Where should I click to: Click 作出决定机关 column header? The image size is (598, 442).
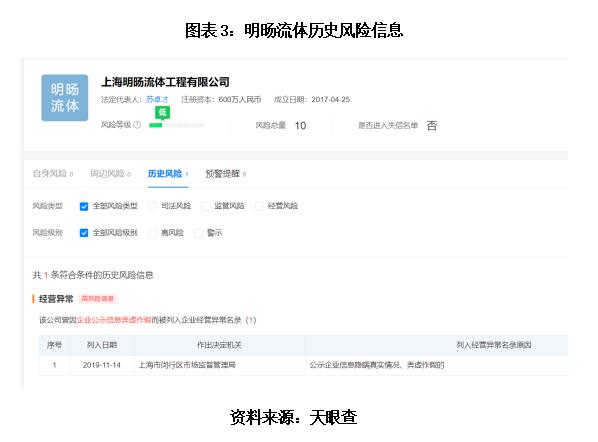219,345
